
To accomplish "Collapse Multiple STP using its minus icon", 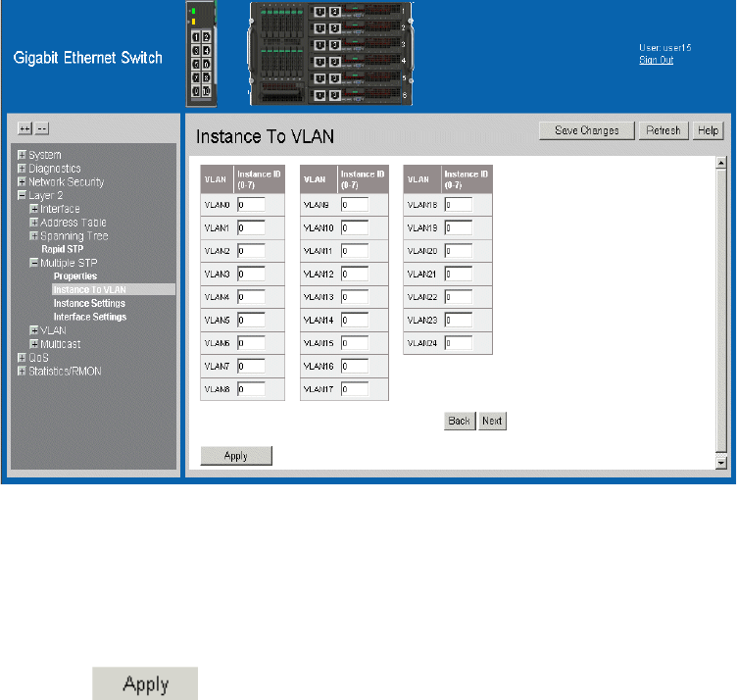I will 34,263.
